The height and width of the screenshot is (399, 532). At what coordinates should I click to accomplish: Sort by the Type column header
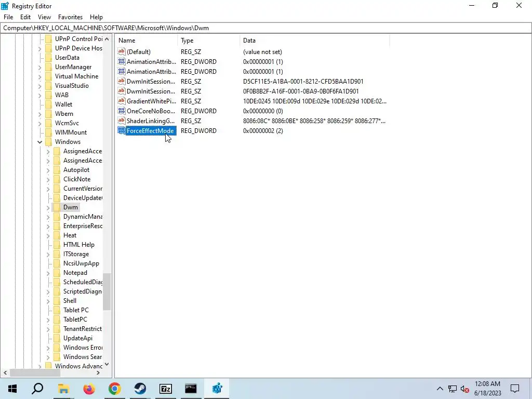click(208, 41)
